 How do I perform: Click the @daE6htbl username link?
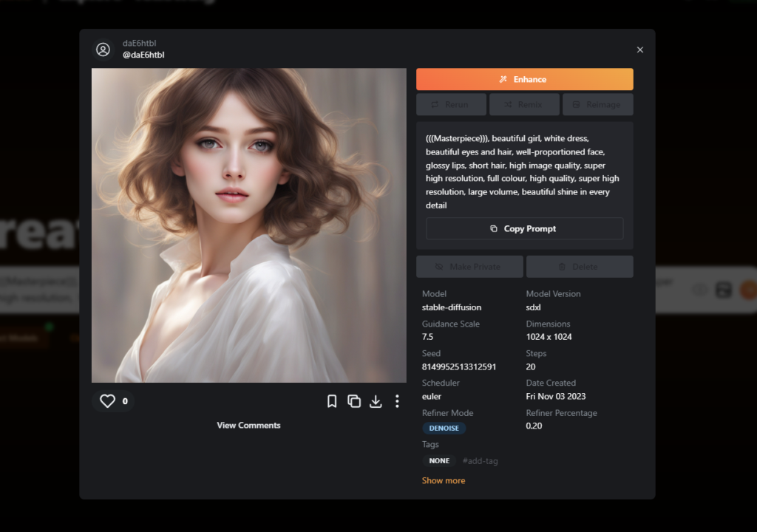pos(144,54)
